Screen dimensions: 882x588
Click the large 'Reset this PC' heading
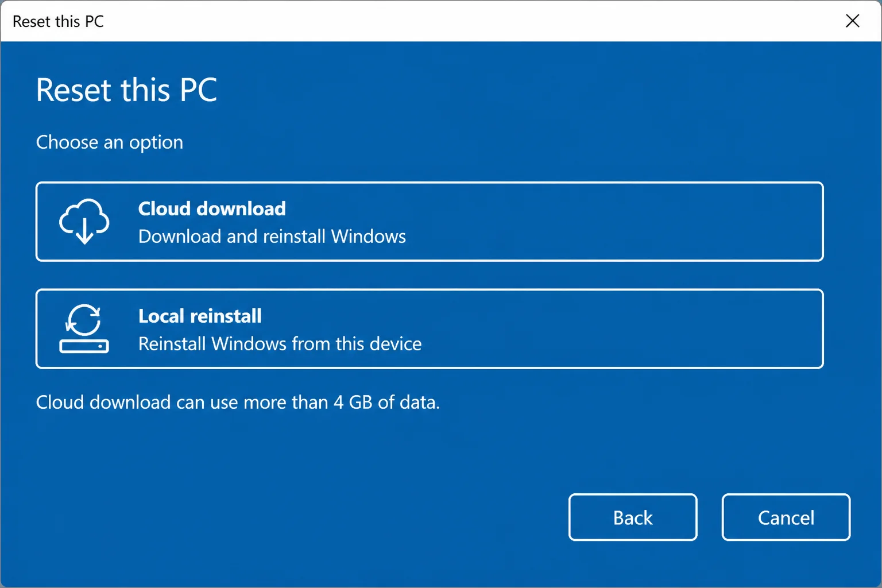click(127, 90)
